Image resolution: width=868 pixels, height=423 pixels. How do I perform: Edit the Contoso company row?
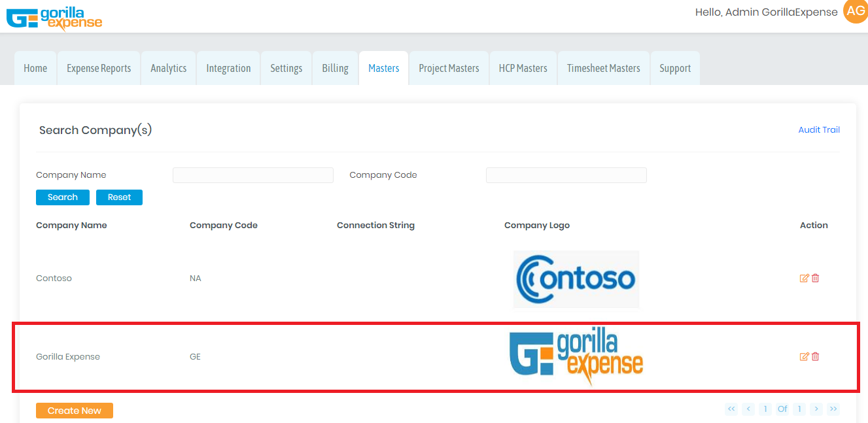pos(805,278)
